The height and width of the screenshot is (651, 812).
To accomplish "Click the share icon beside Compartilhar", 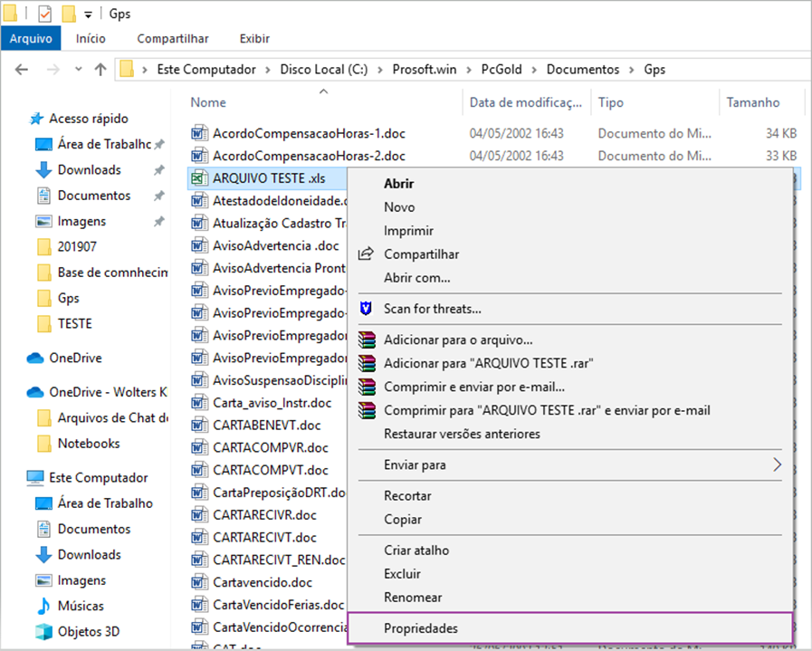I will point(366,254).
